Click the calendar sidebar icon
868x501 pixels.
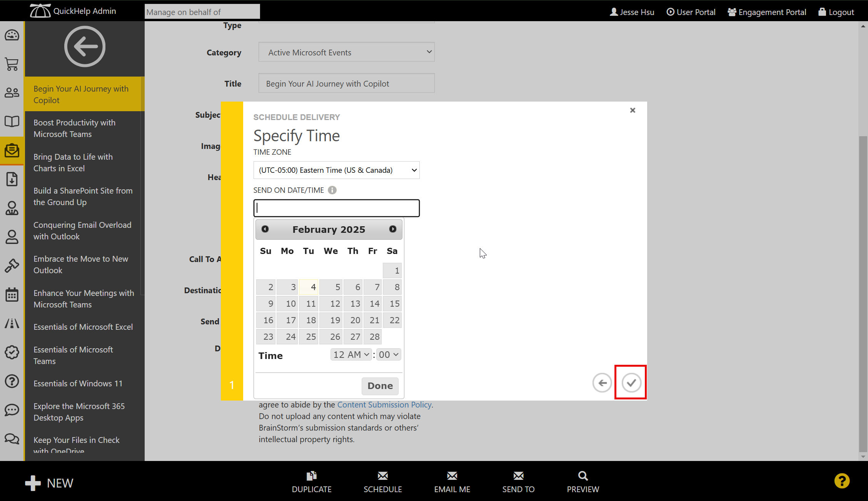[12, 295]
